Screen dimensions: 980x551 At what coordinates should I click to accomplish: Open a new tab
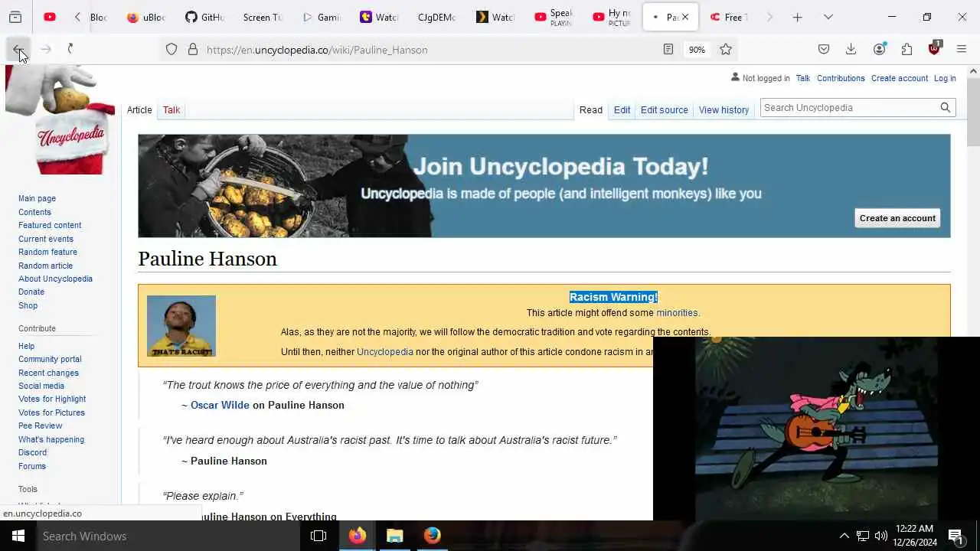[797, 17]
